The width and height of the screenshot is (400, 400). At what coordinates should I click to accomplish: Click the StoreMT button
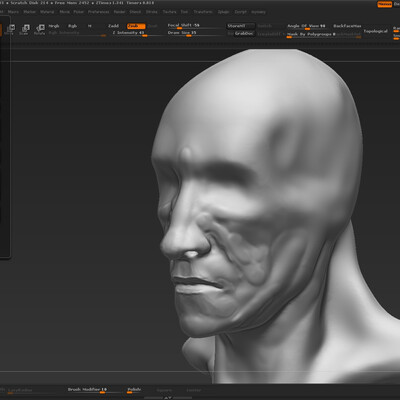(241, 26)
